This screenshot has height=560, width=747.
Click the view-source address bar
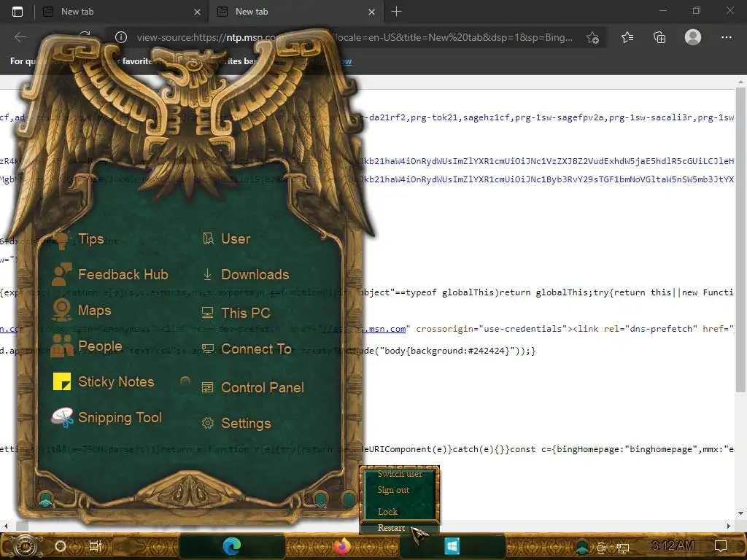(355, 37)
